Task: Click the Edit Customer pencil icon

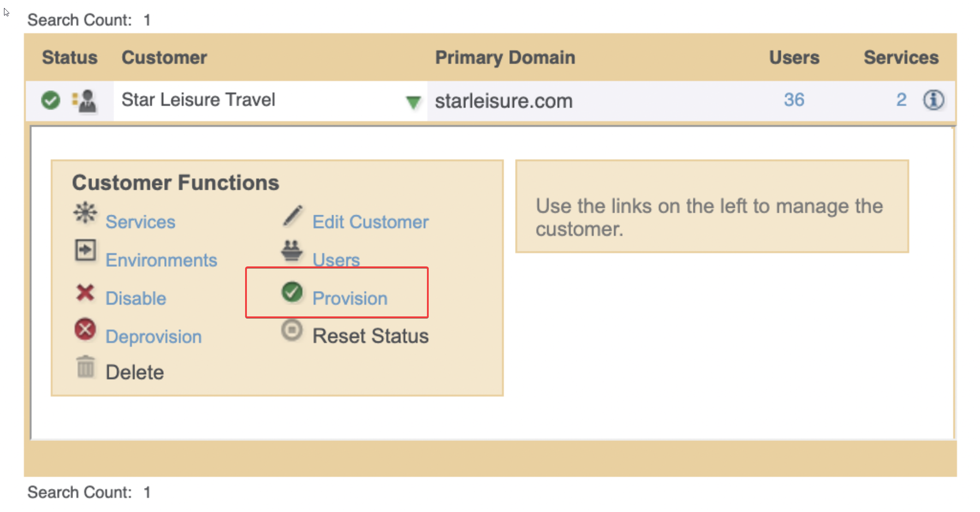Action: tap(292, 216)
